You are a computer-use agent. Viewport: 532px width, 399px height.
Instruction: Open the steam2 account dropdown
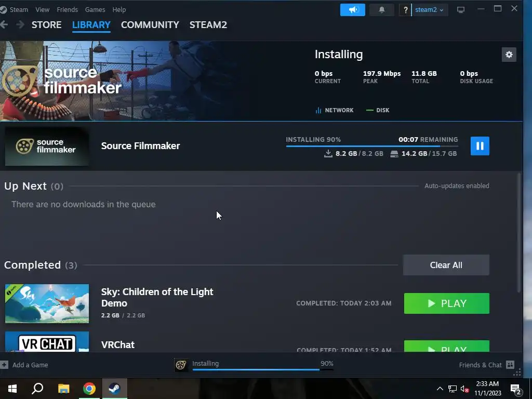point(429,10)
